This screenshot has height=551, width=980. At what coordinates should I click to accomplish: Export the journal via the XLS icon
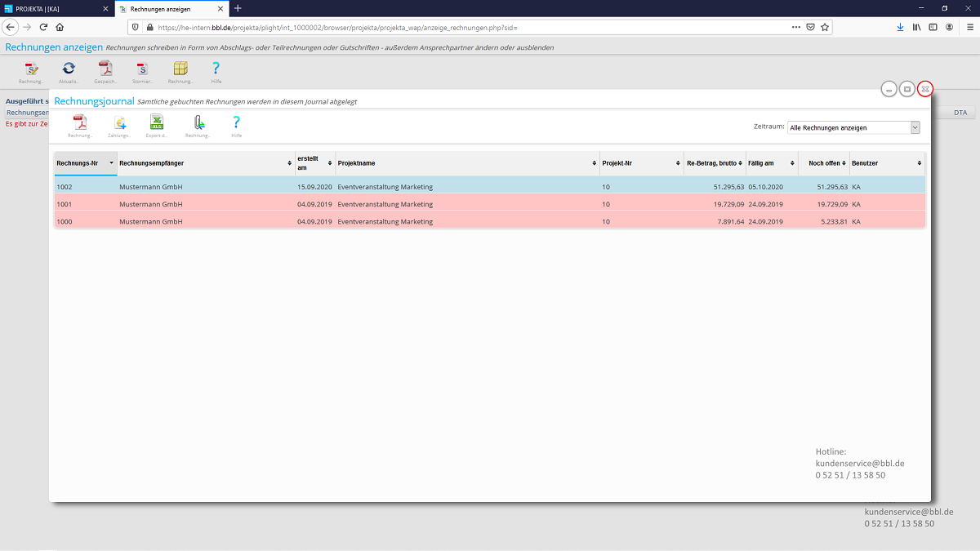157,122
